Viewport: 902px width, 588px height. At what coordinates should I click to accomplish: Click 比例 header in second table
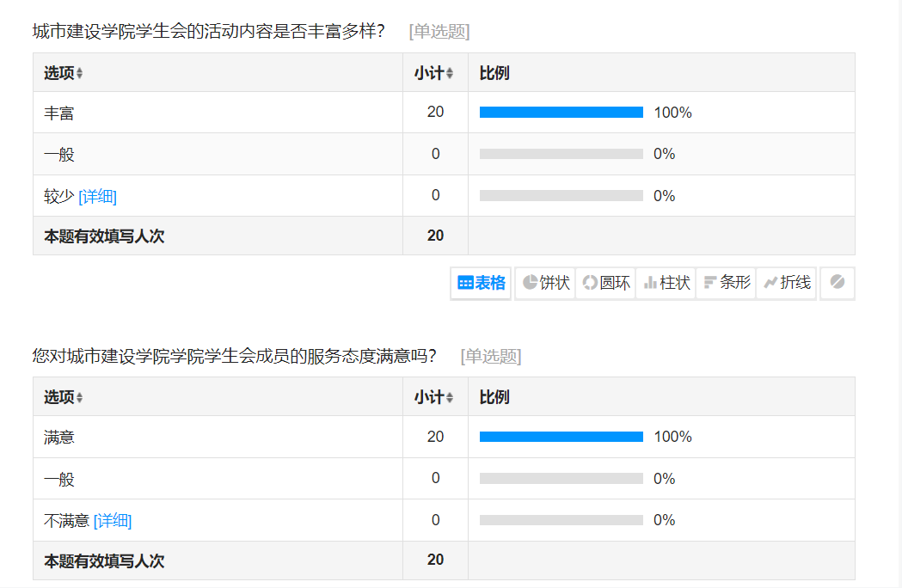(494, 397)
